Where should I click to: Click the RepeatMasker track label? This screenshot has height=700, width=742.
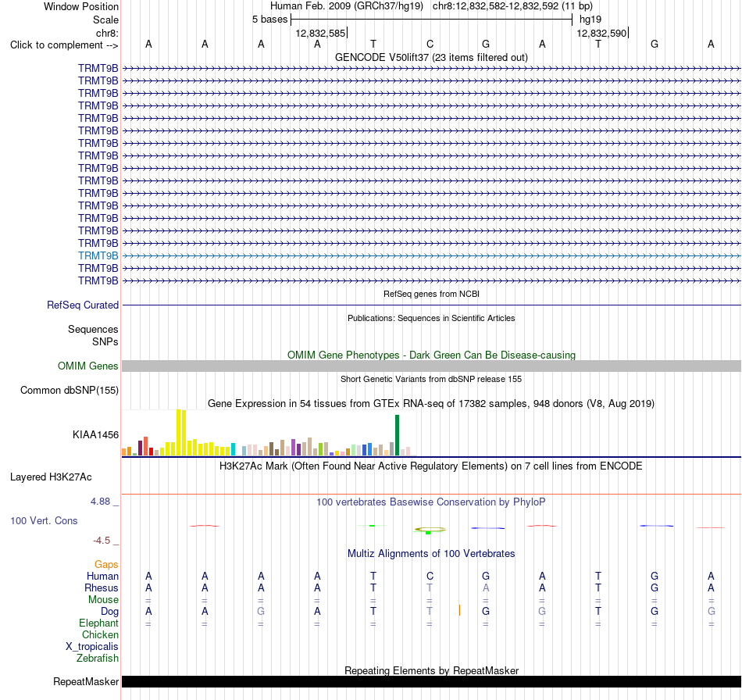[86, 681]
